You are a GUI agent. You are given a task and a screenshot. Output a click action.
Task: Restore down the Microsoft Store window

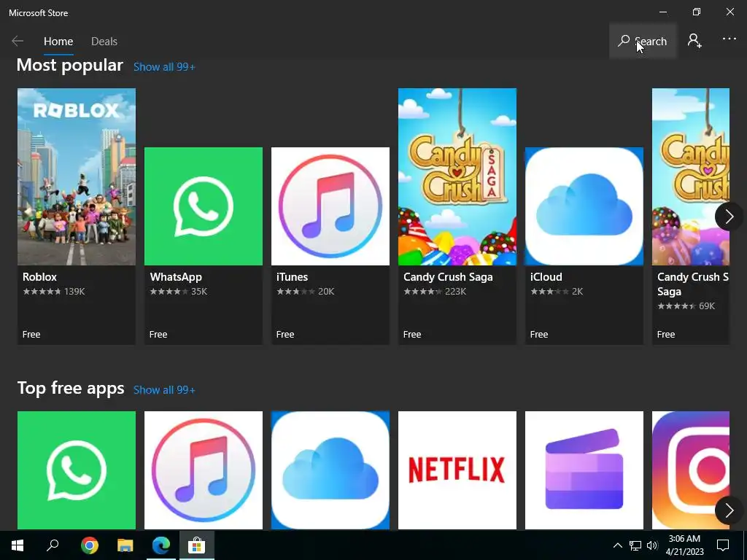697,12
